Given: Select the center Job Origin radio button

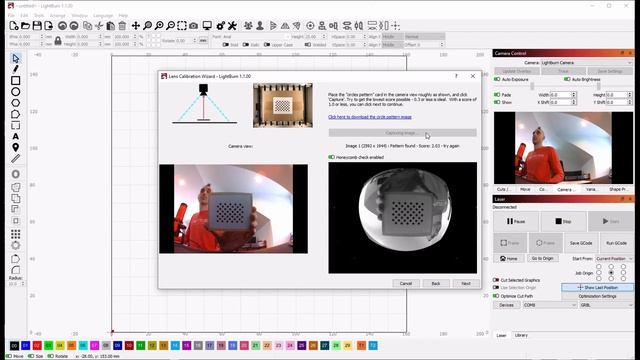Looking at the screenshot, I should point(611,272).
